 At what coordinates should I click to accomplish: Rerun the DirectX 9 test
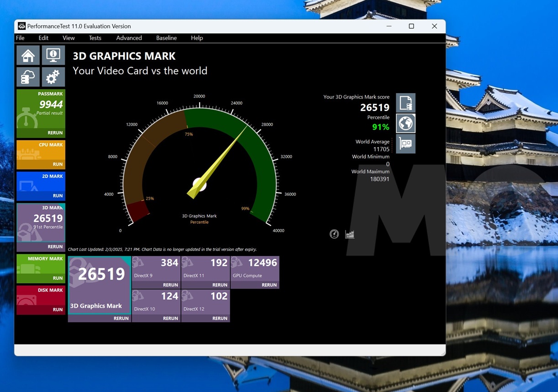coord(170,285)
